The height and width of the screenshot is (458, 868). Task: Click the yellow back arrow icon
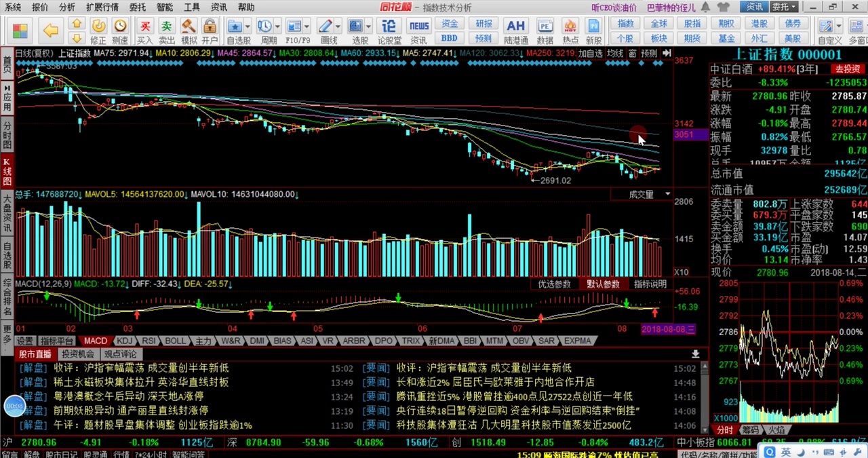pyautogui.click(x=50, y=30)
